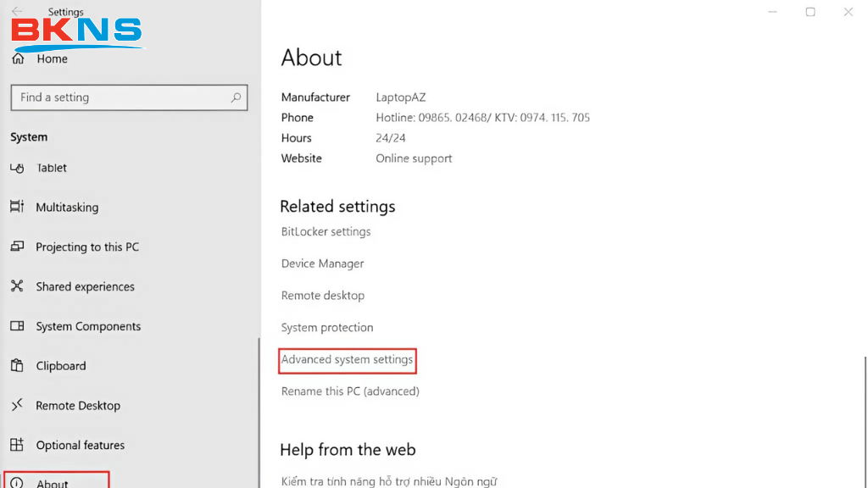Open the Remote desktop related link
The image size is (868, 488).
click(322, 296)
